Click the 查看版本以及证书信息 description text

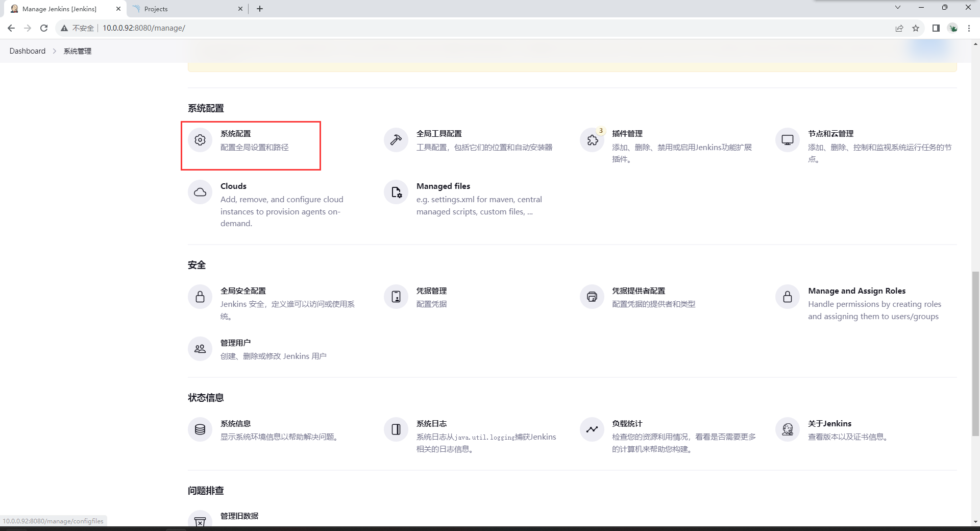[849, 437]
